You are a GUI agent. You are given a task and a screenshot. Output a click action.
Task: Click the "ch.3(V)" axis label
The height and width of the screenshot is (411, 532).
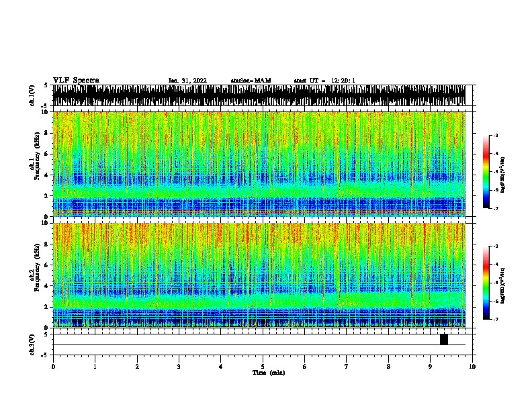32,345
